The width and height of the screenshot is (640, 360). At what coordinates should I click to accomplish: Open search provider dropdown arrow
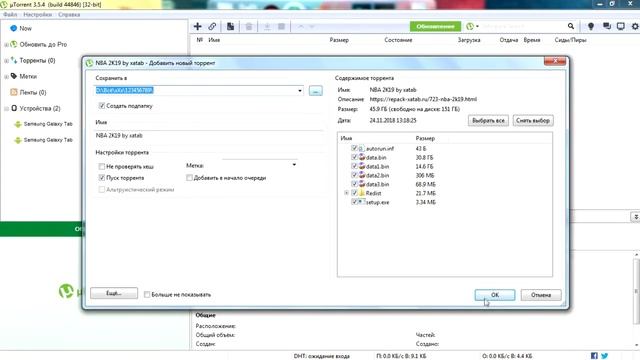(477, 27)
